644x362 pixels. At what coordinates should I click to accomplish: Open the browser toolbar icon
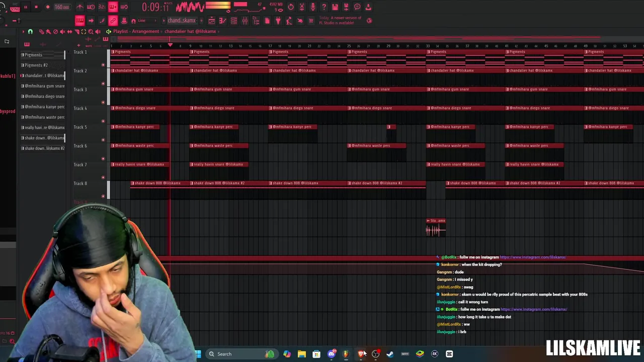(x=256, y=21)
